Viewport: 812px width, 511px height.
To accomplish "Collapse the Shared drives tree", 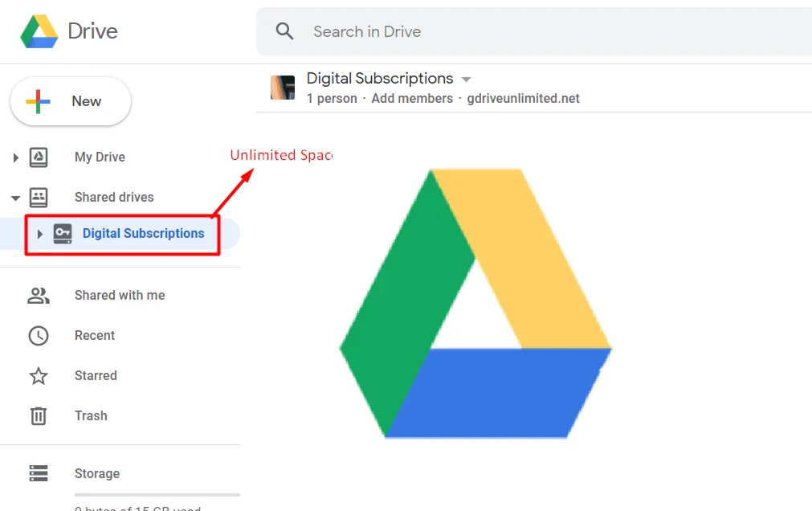I will click(15, 198).
